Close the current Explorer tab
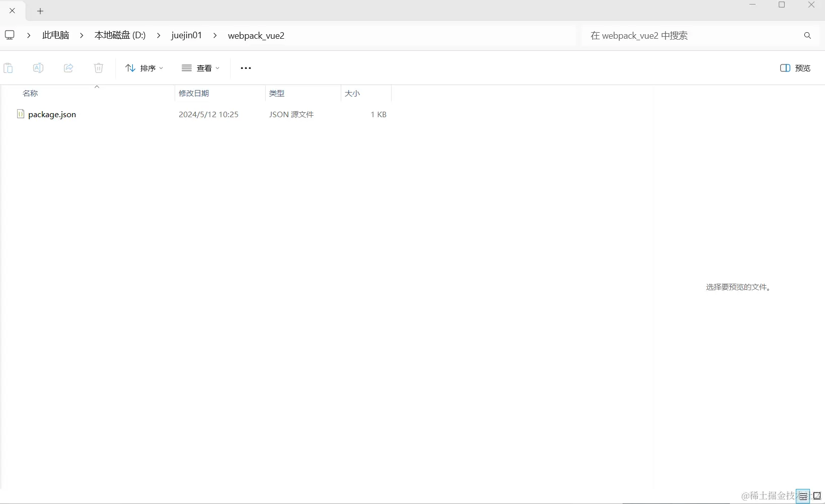This screenshot has height=504, width=825. pyautogui.click(x=12, y=11)
